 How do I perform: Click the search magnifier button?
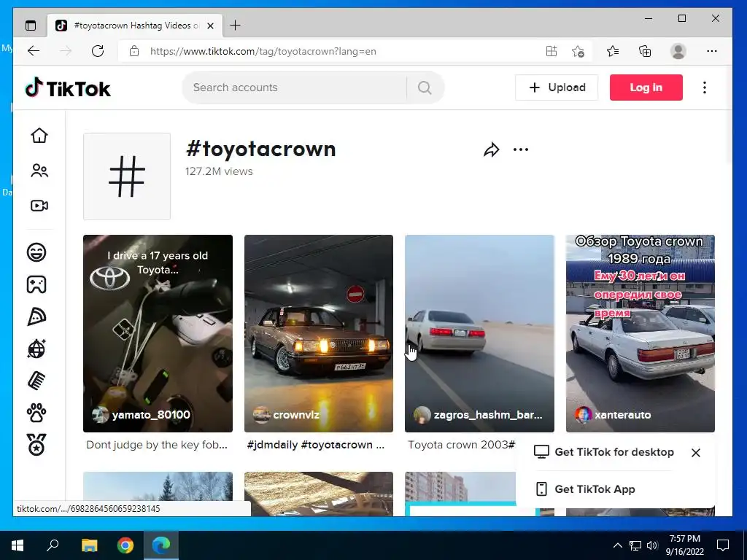click(x=425, y=87)
